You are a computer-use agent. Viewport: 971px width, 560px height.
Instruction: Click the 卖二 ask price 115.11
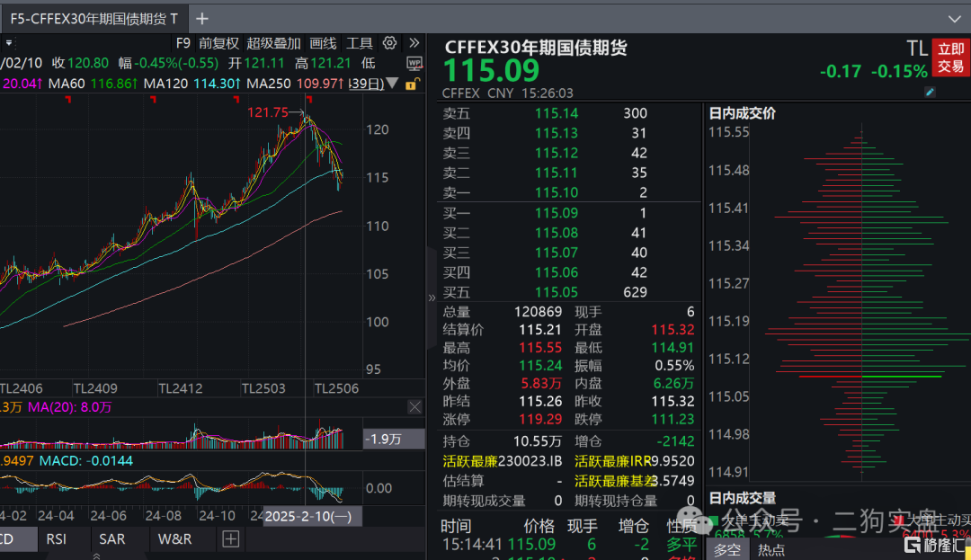(557, 173)
